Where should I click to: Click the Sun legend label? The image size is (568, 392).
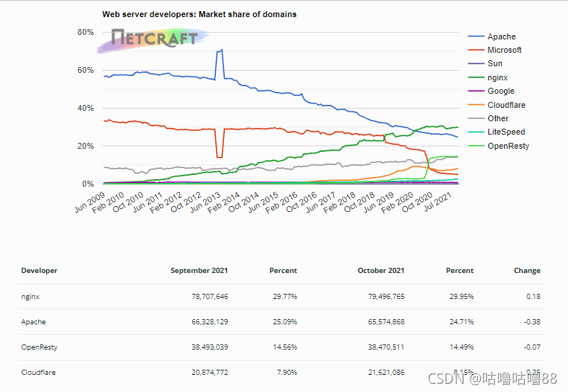tap(495, 64)
